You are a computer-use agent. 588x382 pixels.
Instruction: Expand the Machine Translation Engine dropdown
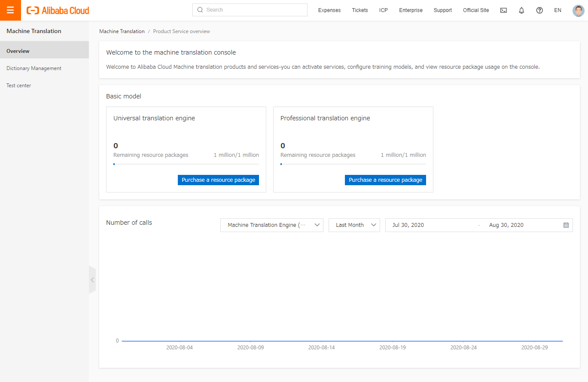click(271, 225)
